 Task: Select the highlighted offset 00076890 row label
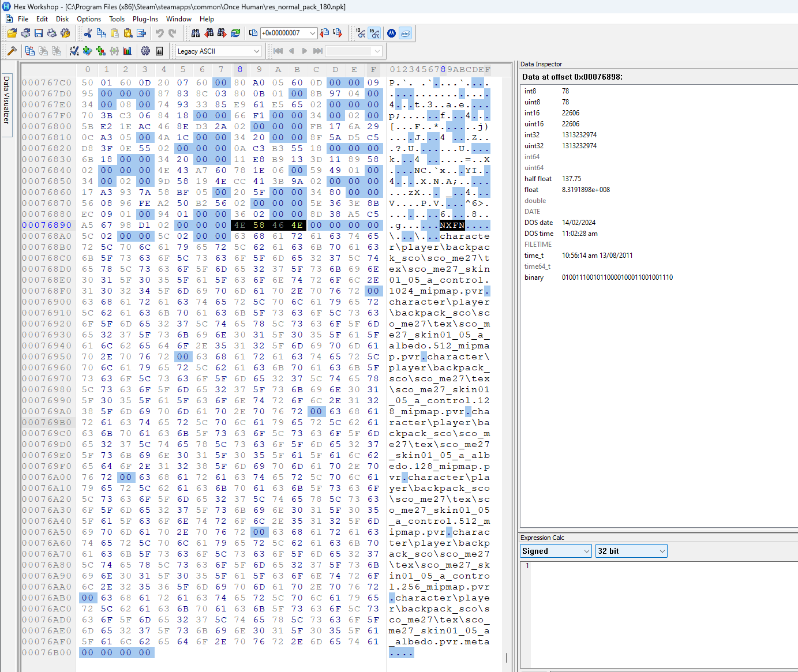pos(47,225)
